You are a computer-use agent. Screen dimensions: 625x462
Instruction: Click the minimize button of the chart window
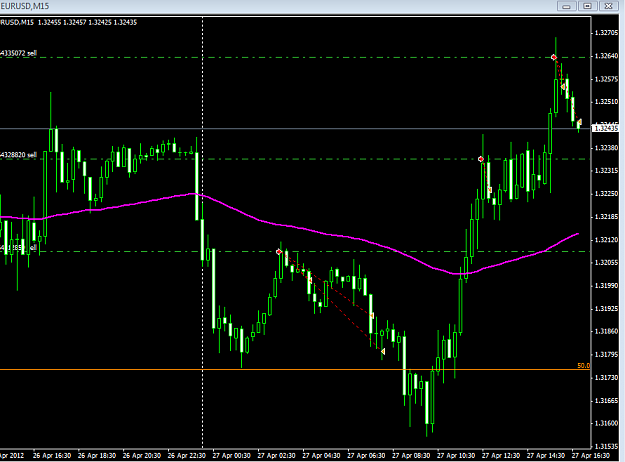pos(566,6)
